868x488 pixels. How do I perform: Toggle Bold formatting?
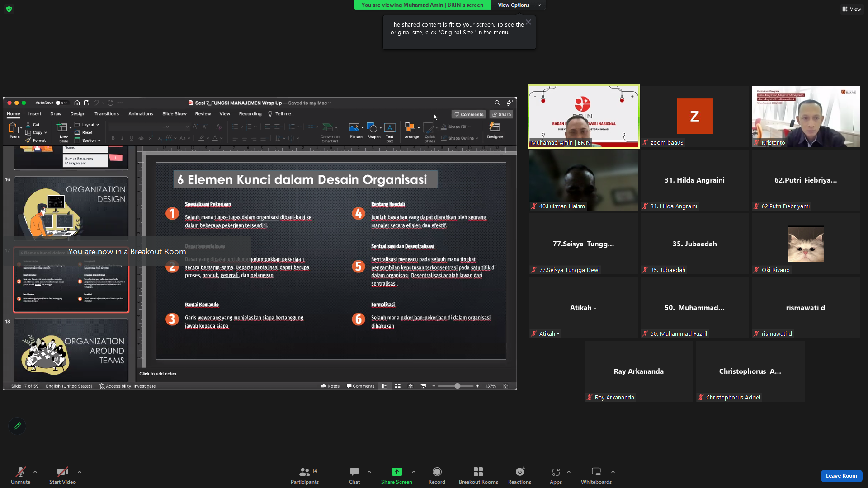[113, 138]
